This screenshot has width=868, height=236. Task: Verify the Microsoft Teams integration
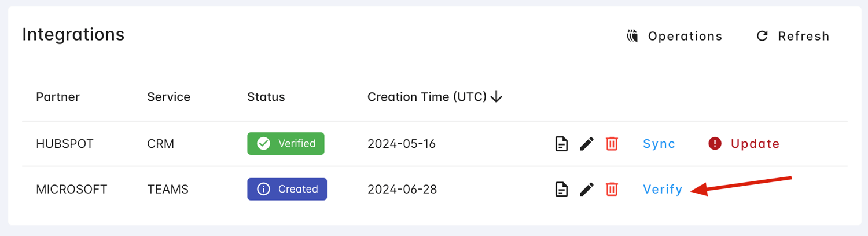[x=663, y=189]
